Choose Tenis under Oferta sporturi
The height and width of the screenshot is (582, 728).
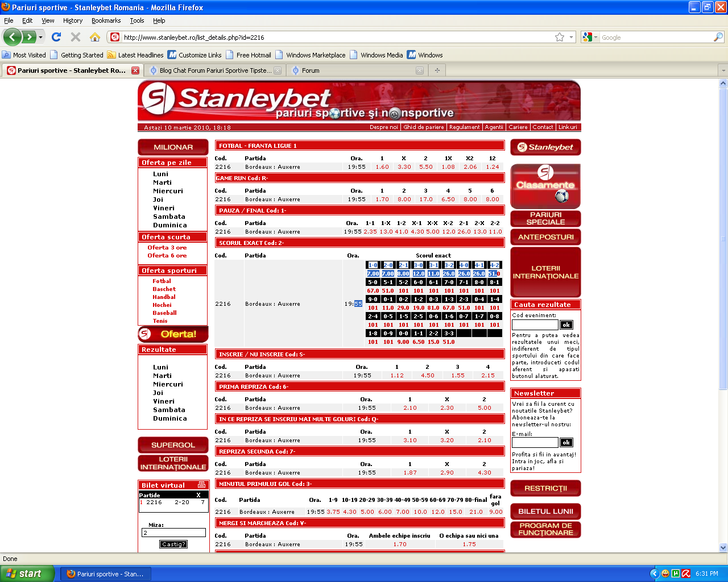(160, 321)
